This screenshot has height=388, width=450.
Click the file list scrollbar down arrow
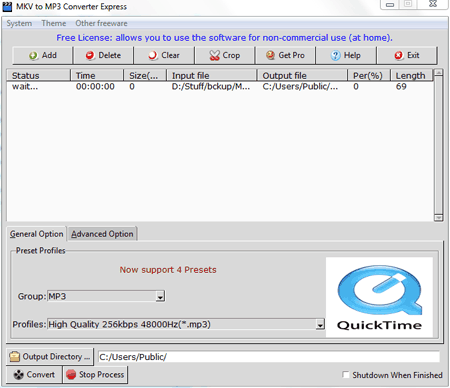pyautogui.click(x=438, y=218)
